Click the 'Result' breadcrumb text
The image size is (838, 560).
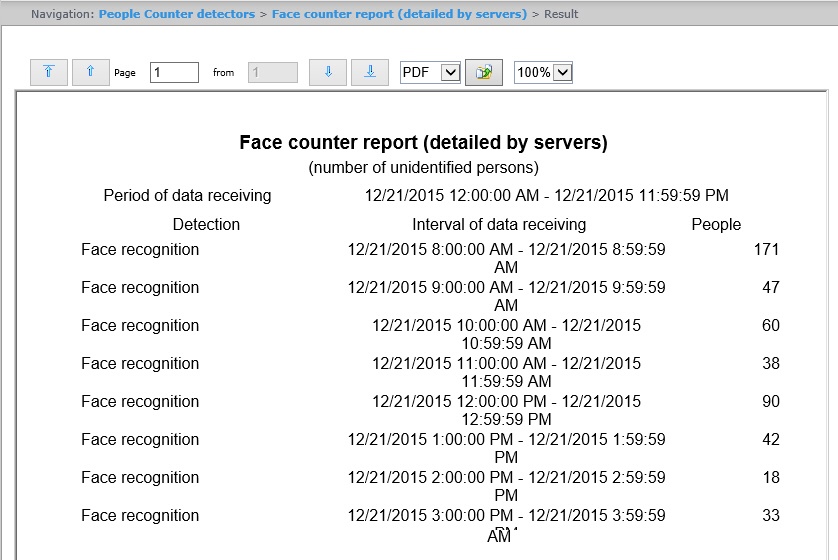point(561,14)
